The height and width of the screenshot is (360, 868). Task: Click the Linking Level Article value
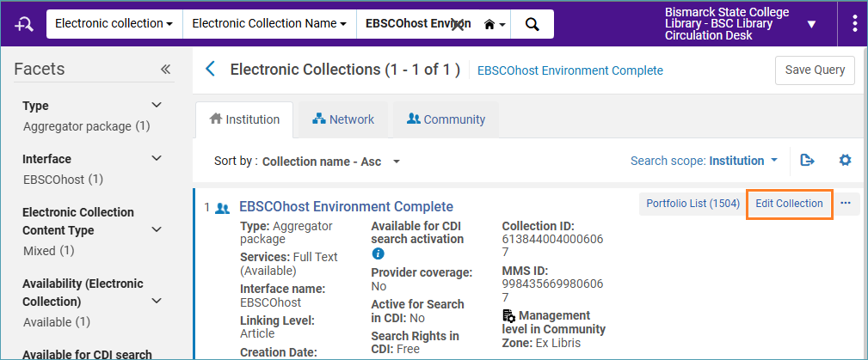257,333
